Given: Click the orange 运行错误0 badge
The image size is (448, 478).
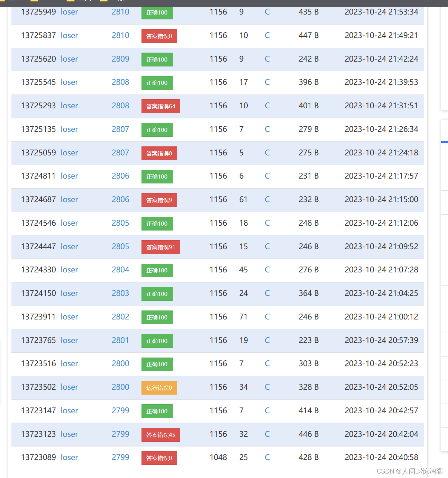Looking at the screenshot, I should 159,388.
